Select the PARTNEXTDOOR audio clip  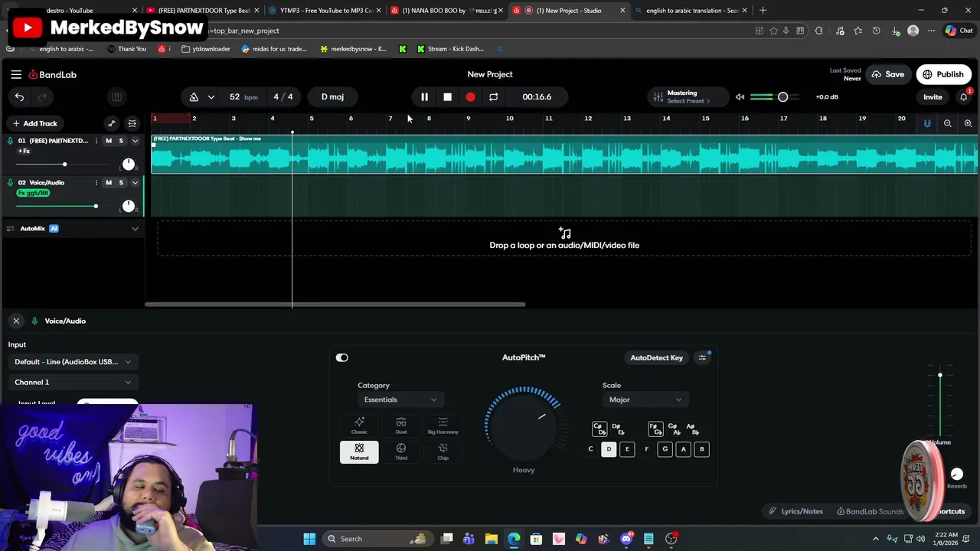pos(565,155)
